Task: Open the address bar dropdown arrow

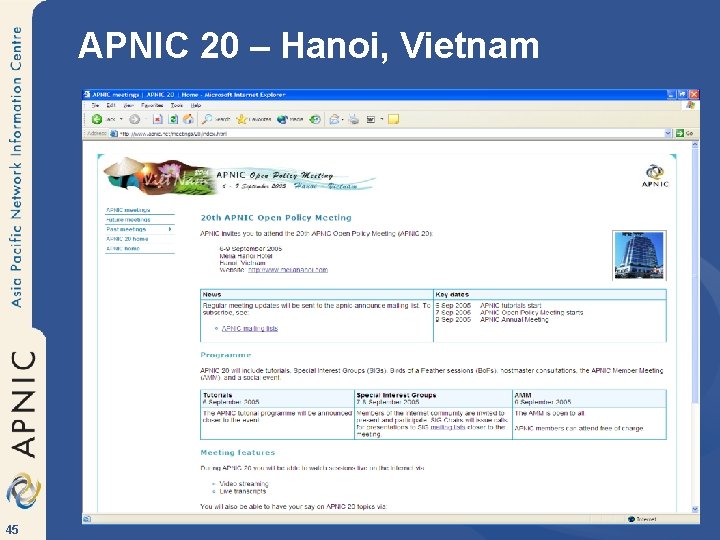Action: tap(668, 133)
